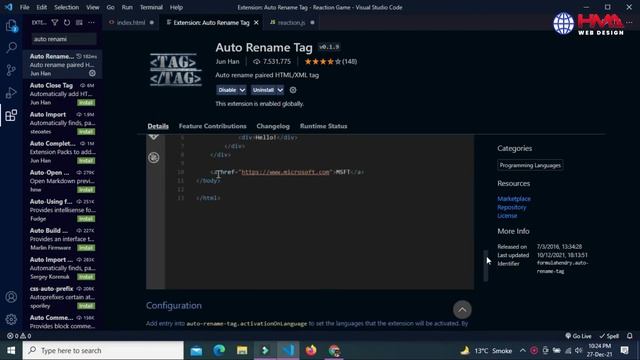Open the File menu
This screenshot has width=640, height=360.
(x=24, y=7)
